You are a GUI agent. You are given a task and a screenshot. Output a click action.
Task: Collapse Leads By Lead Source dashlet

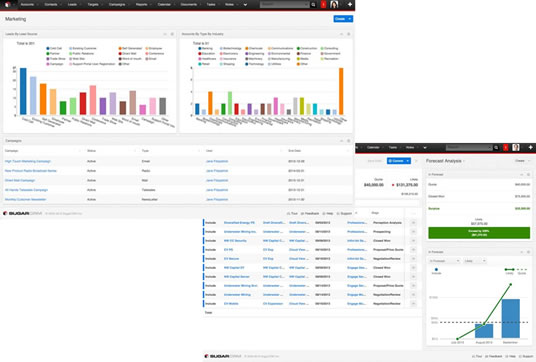[165, 34]
